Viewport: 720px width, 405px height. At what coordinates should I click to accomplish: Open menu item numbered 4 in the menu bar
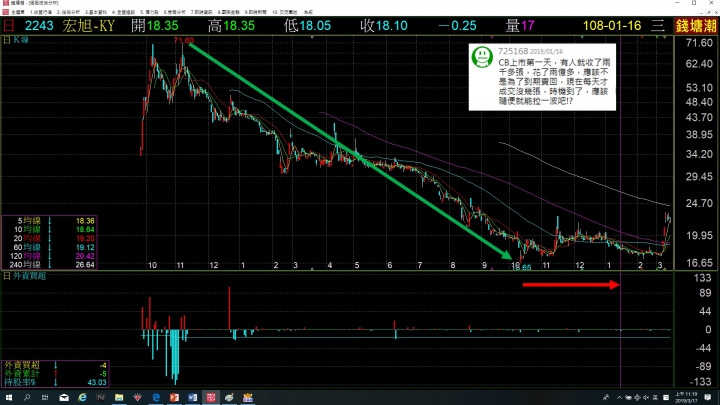pyautogui.click(x=124, y=12)
